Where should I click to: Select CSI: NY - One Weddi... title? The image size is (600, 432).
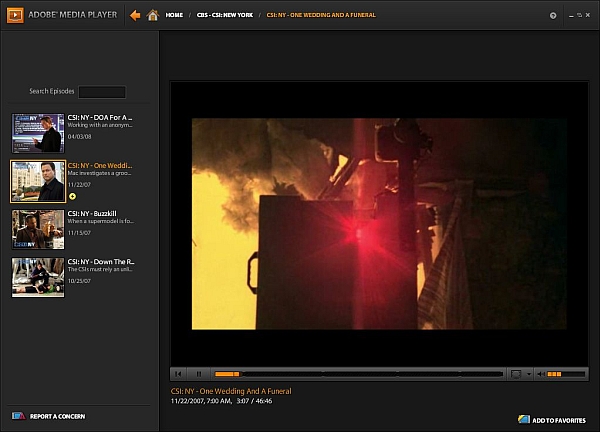[x=100, y=166]
